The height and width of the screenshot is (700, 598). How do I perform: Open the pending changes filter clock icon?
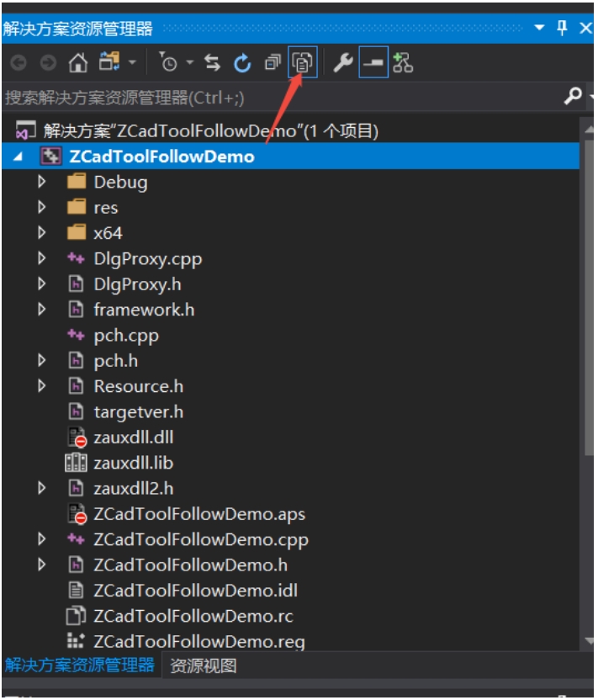point(168,62)
